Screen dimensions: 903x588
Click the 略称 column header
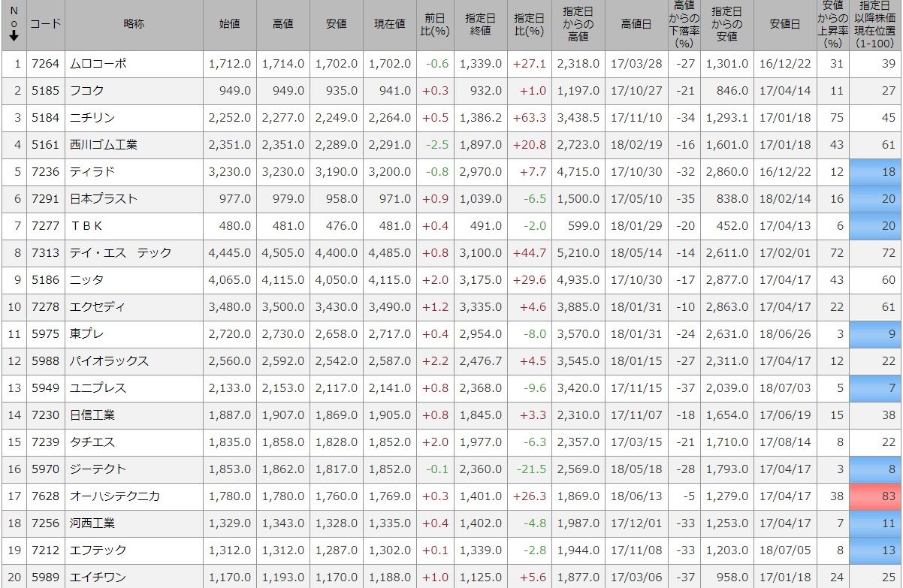[134, 23]
